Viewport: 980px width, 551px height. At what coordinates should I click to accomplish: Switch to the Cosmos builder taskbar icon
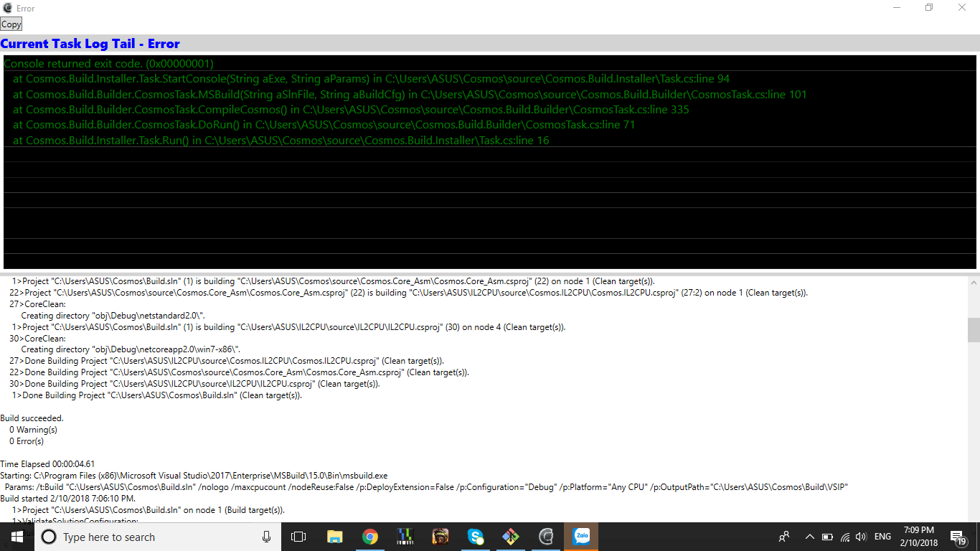(x=546, y=537)
